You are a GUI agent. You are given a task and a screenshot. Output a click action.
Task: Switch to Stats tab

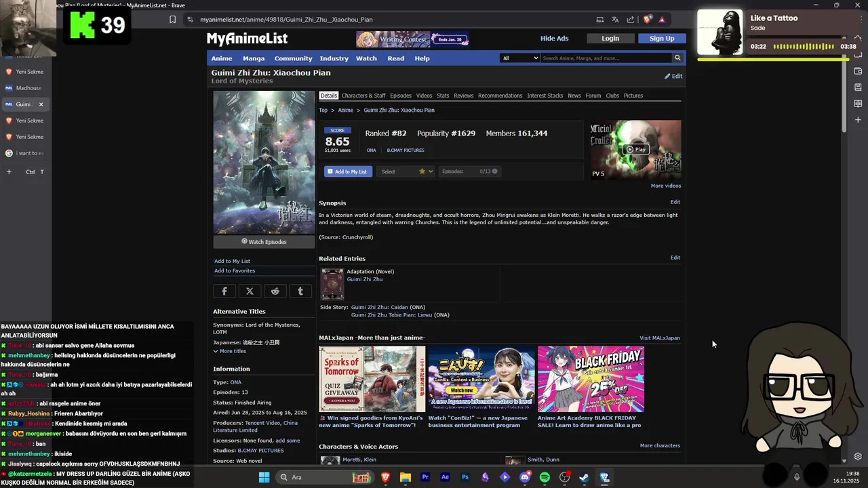(x=443, y=96)
